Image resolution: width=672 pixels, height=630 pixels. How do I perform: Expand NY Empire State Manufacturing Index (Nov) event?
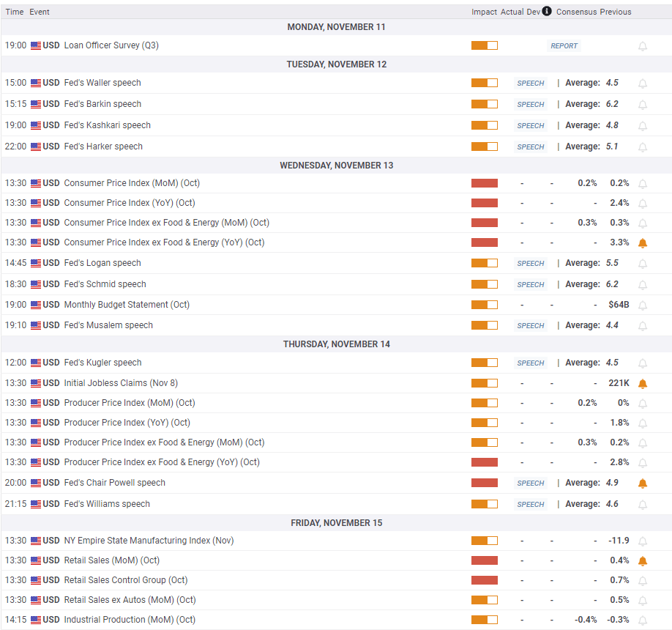[149, 541]
